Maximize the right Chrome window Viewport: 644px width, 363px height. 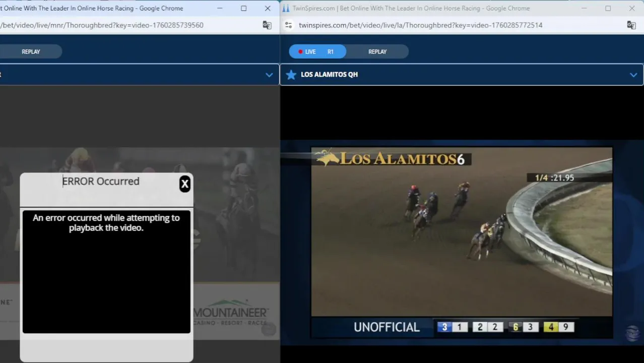608,8
